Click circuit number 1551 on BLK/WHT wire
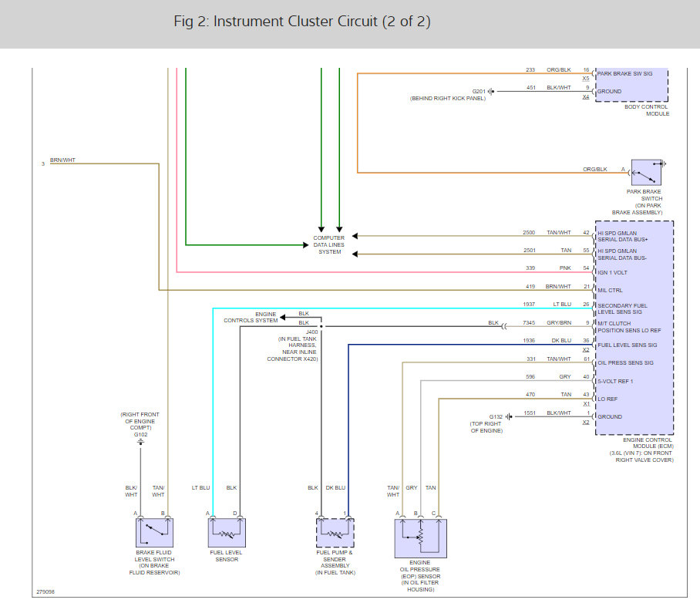The image size is (700, 603). [530, 413]
